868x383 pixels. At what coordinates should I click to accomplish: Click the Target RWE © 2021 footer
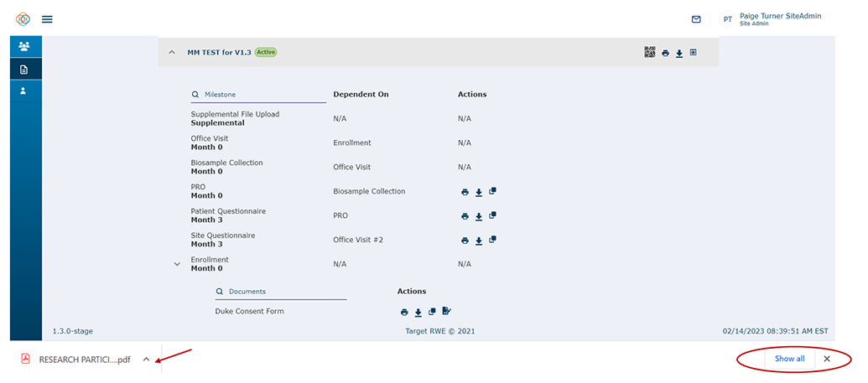click(440, 332)
